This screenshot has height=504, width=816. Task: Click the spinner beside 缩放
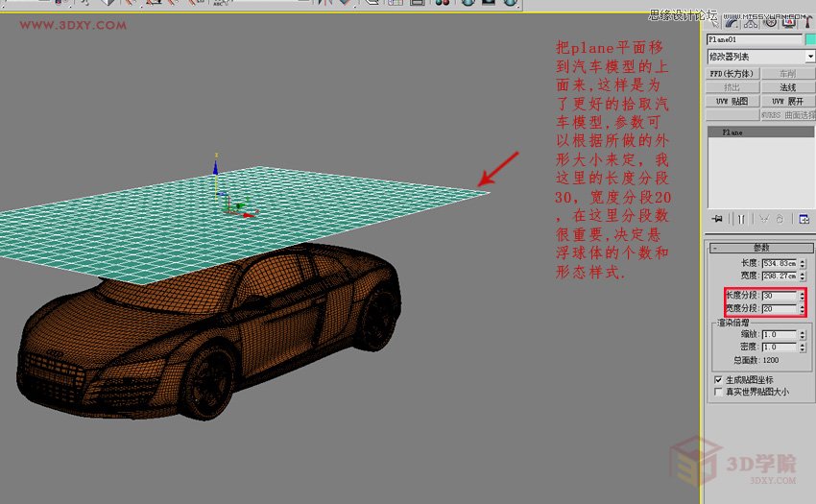tap(803, 334)
